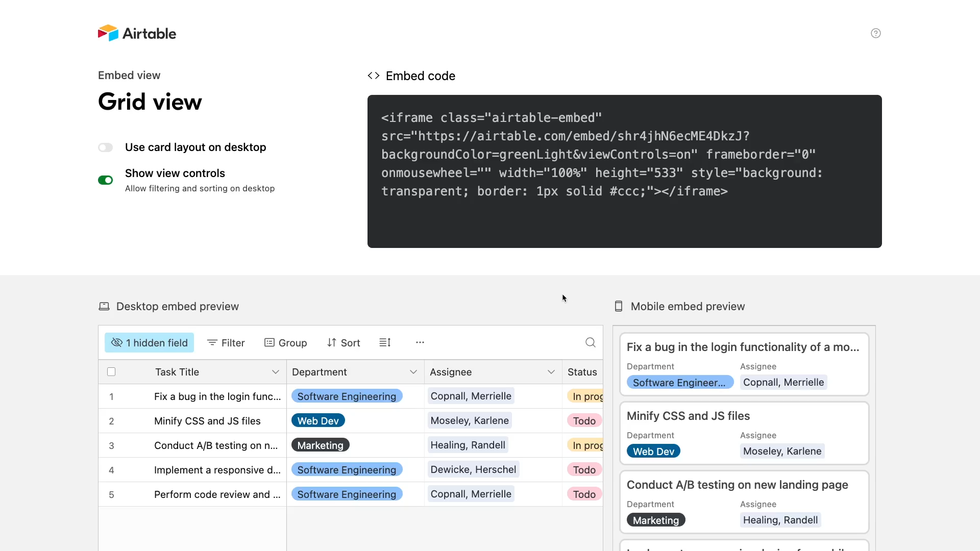
Task: Click the embed code brackets icon
Action: pyautogui.click(x=374, y=76)
